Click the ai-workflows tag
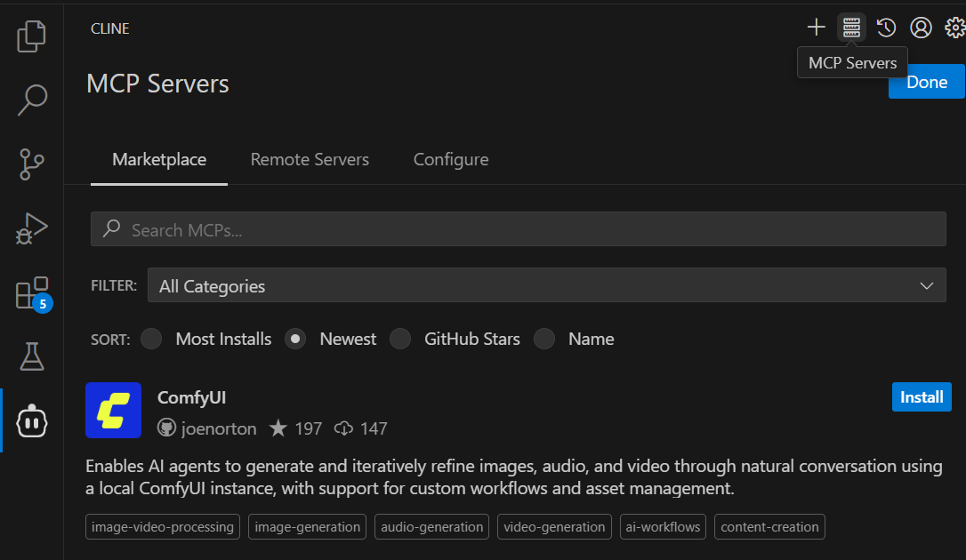This screenshot has width=966, height=560. (x=663, y=527)
